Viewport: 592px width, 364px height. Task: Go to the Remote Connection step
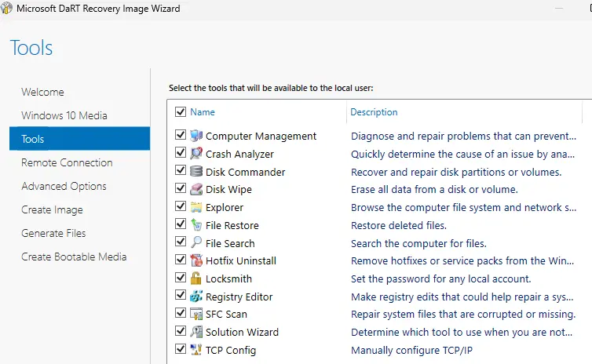(67, 162)
